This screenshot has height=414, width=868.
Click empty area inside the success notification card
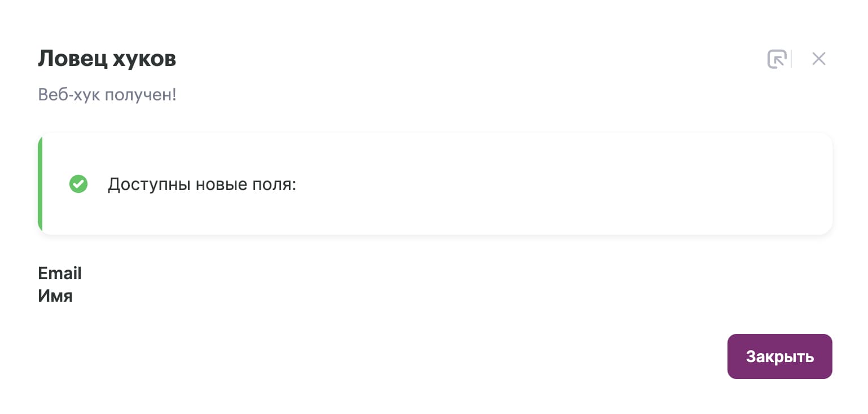point(536,184)
